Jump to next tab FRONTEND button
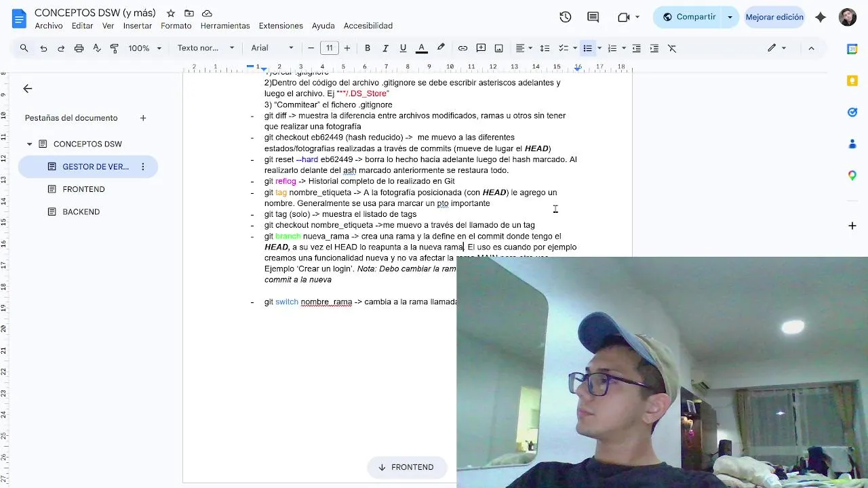Viewport: 868px width, 488px height. pos(406,467)
